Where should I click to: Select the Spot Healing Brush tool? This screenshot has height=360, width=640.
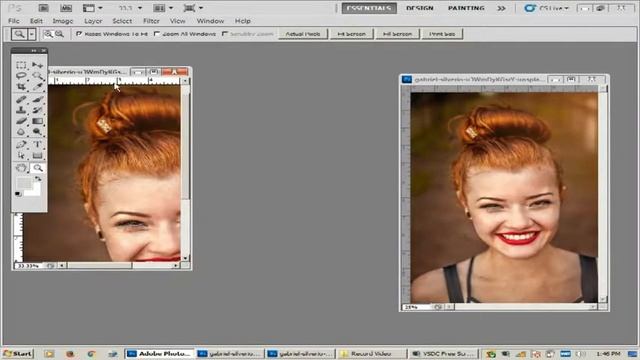click(21, 99)
